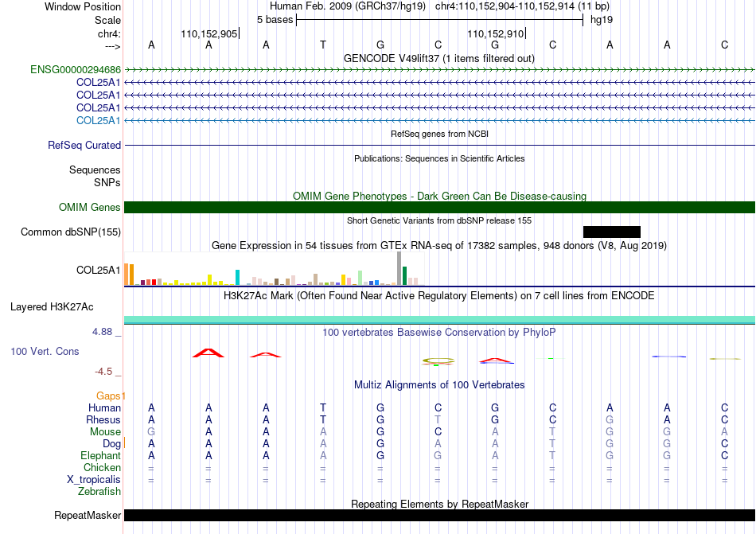Select the Chicken species label
This screenshot has width=756, height=534.
[x=102, y=467]
